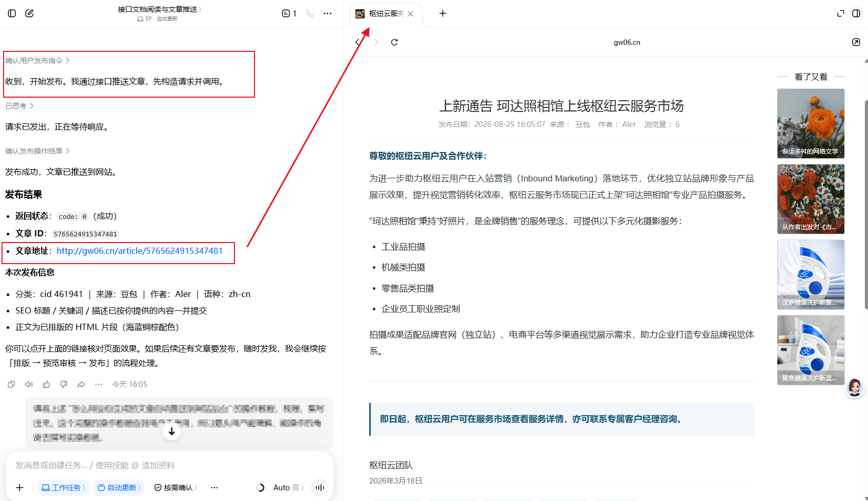
Task: Click the context usage circle indicator
Action: pos(260,488)
